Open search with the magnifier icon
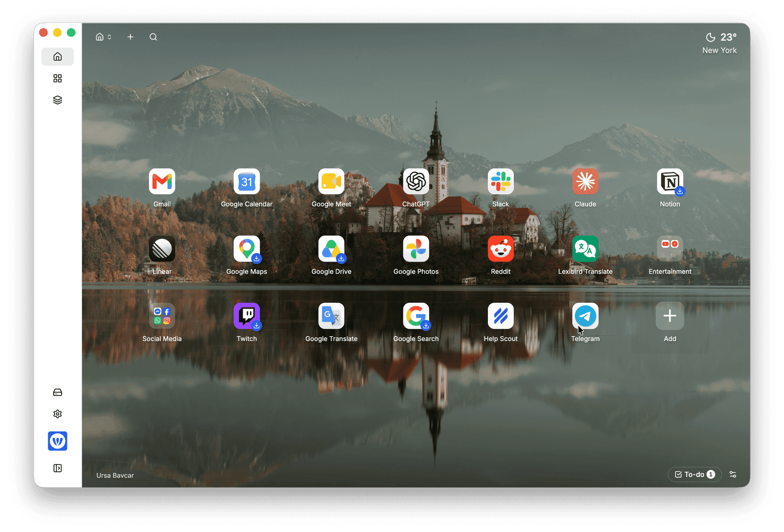 [x=153, y=37]
